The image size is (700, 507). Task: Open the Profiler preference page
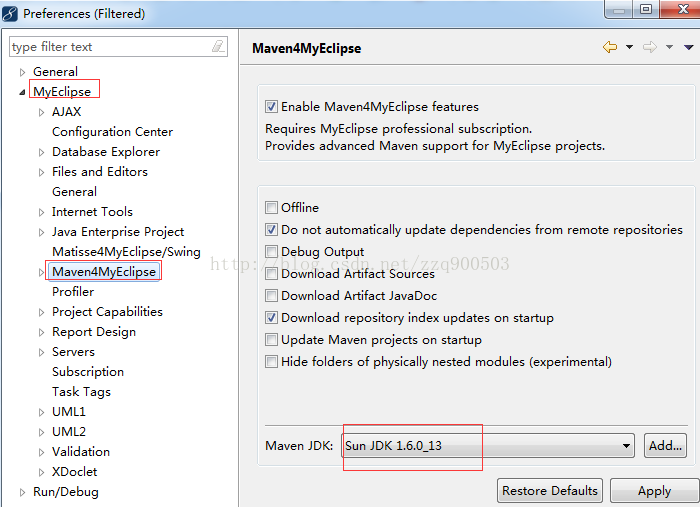pyautogui.click(x=73, y=291)
